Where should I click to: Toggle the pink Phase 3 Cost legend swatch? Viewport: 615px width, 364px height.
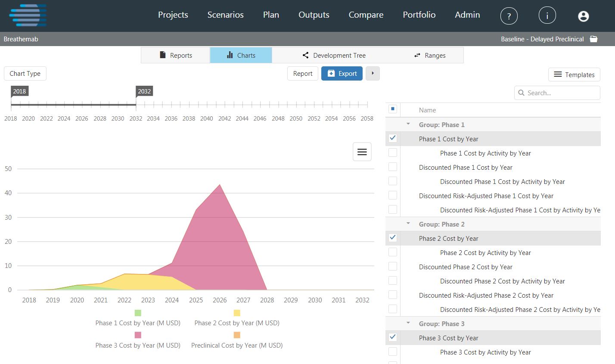click(138, 335)
